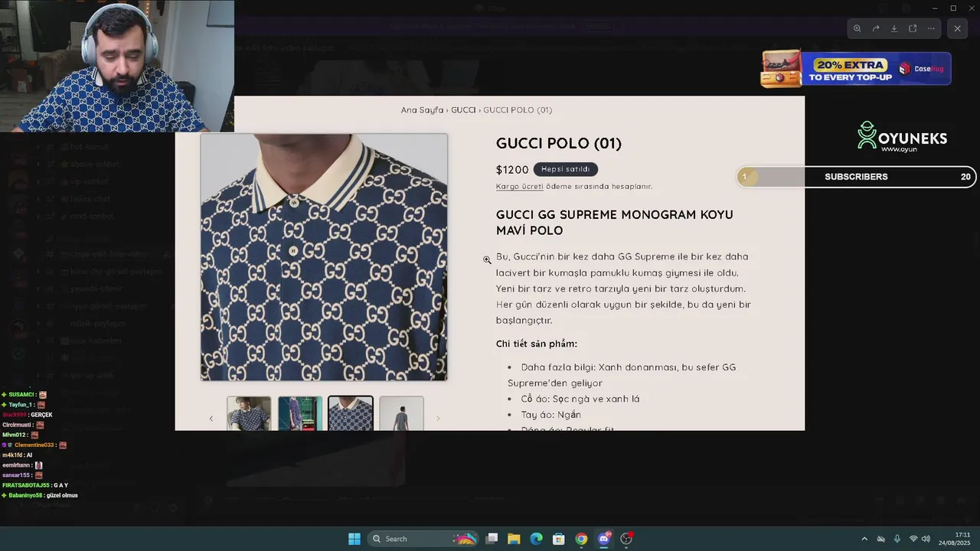Select third thumbnail showing collar close-up
The height and width of the screenshot is (551, 980).
351,413
